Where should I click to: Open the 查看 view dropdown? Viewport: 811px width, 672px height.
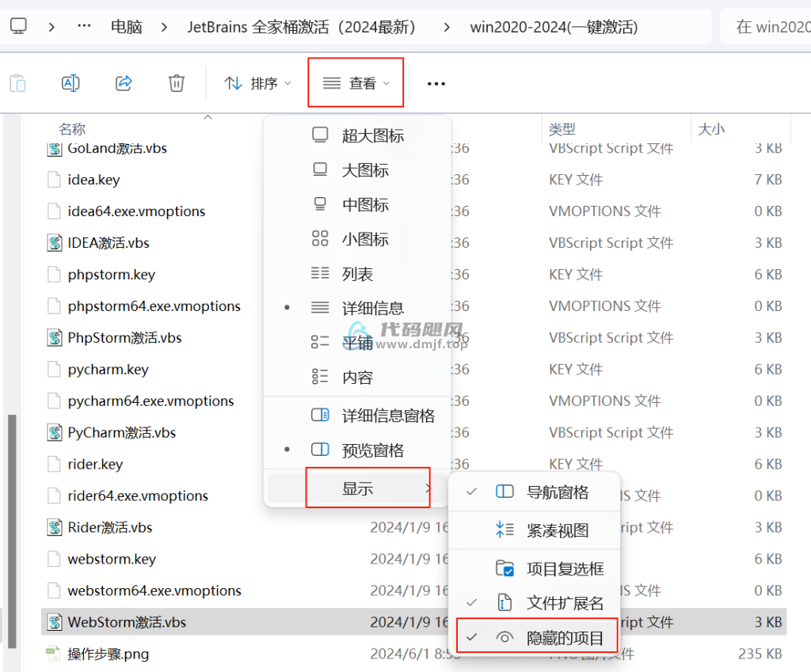pyautogui.click(x=356, y=82)
